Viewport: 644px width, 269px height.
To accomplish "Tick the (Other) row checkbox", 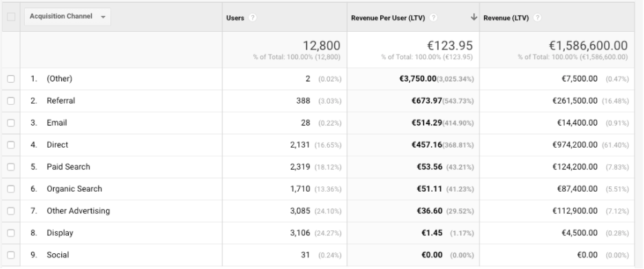I will pyautogui.click(x=11, y=79).
